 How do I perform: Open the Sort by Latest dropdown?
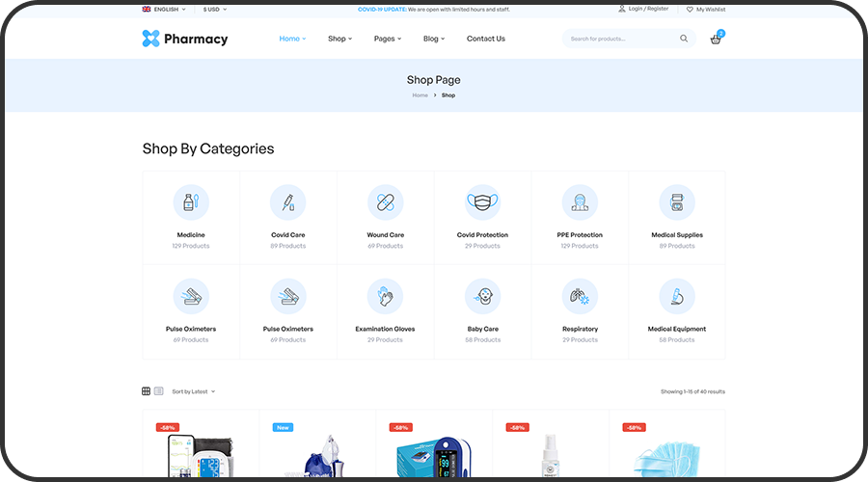point(193,391)
